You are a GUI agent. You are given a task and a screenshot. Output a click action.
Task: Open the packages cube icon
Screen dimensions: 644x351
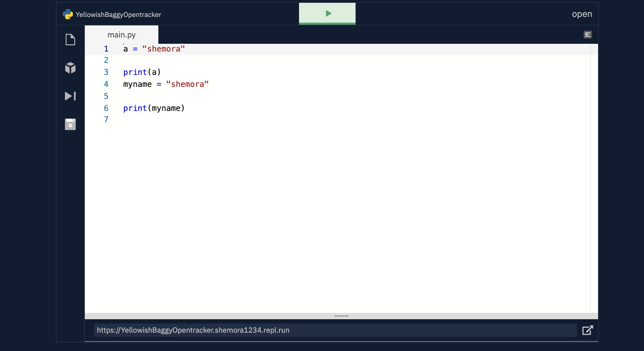tap(70, 68)
